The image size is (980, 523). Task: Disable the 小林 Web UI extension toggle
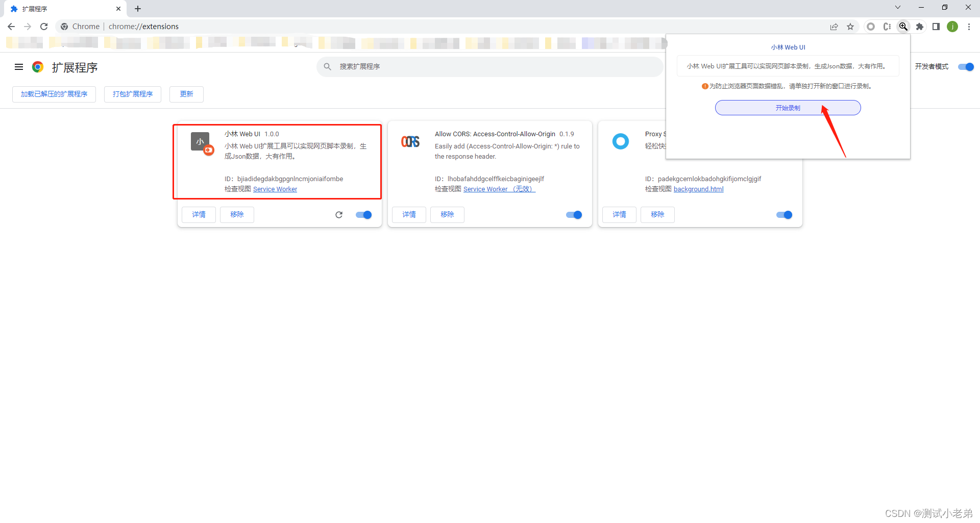pos(364,215)
